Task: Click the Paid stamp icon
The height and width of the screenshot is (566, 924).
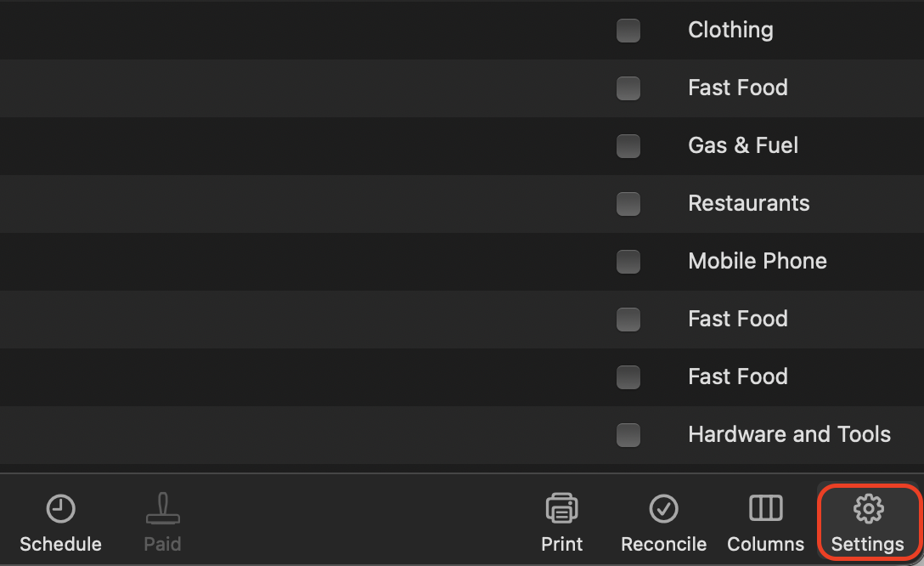Action: [162, 509]
